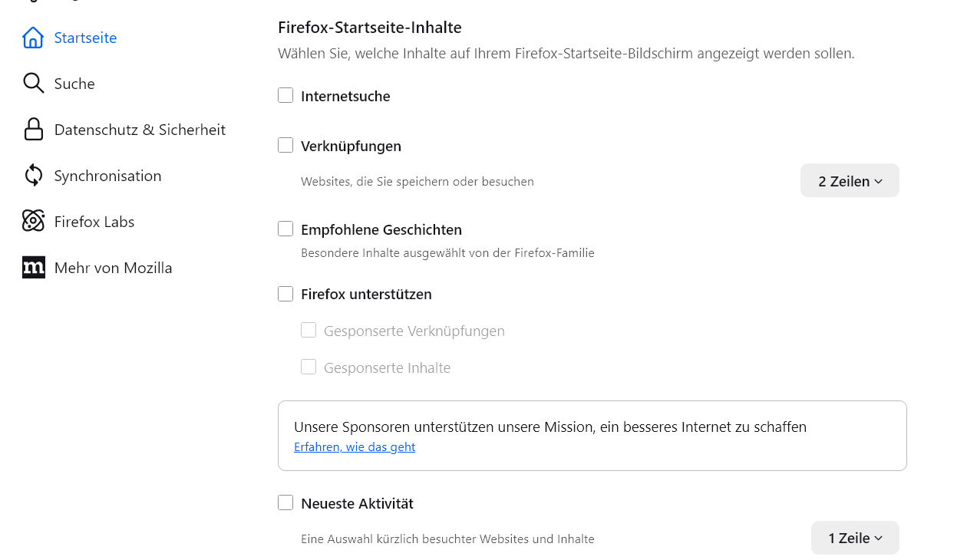Open the Synchronisation settings section
Image resolution: width=967 pixels, height=560 pixels.
pos(107,176)
